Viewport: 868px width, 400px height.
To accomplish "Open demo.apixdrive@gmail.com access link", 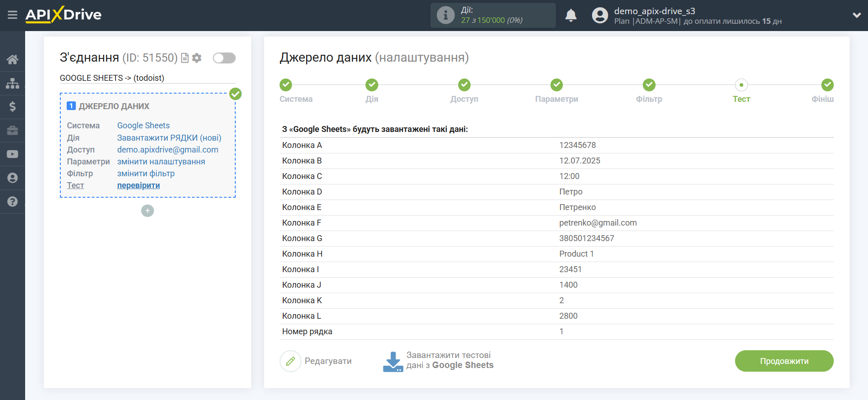I will (x=168, y=150).
